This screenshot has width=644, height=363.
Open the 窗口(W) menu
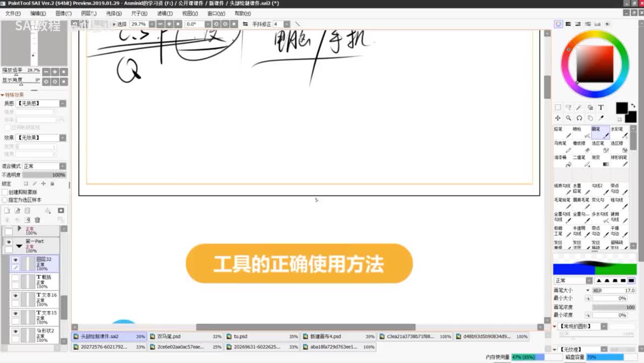tap(216, 13)
